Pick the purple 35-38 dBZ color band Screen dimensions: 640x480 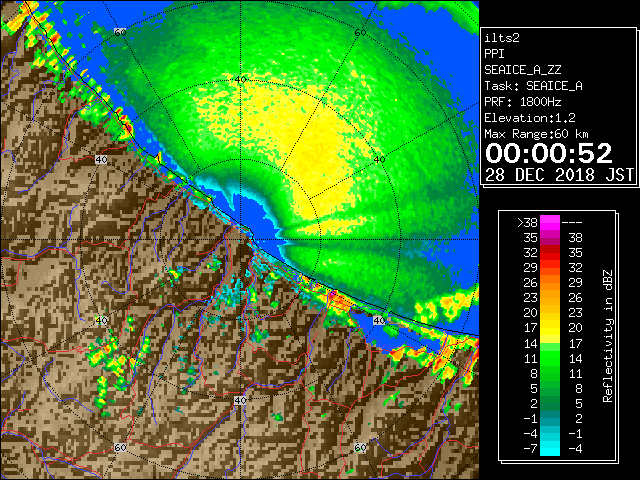tap(550, 238)
